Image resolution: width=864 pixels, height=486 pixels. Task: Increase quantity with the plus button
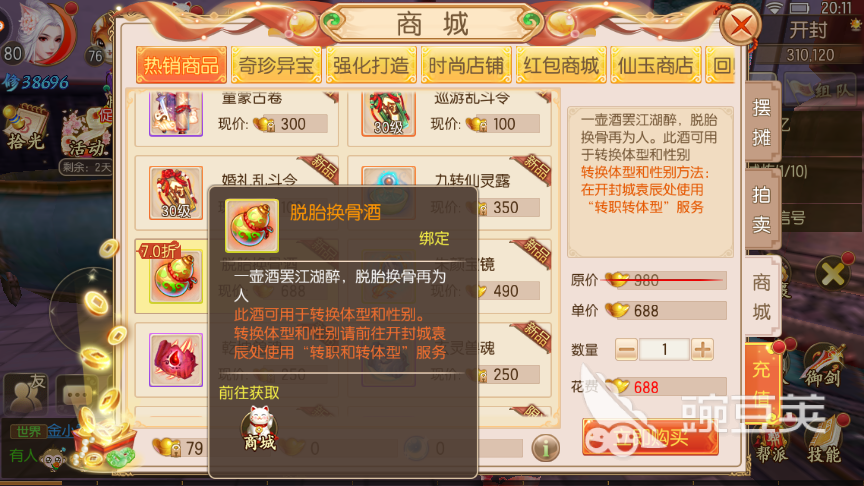[x=702, y=349]
